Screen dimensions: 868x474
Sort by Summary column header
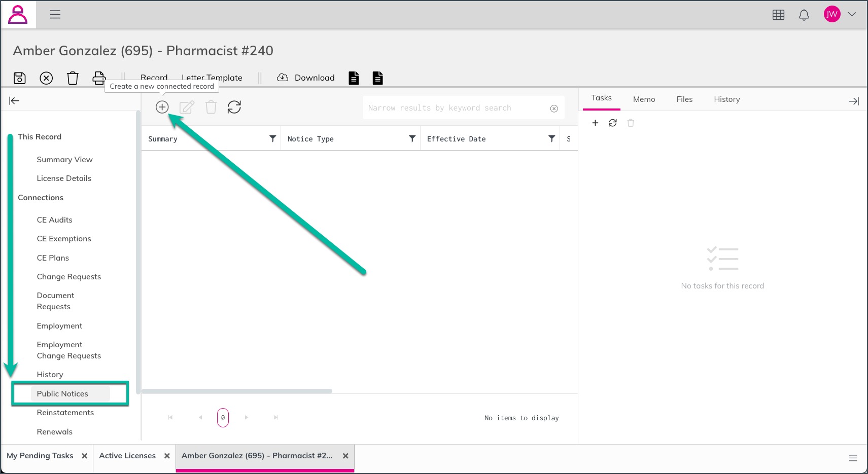click(163, 139)
